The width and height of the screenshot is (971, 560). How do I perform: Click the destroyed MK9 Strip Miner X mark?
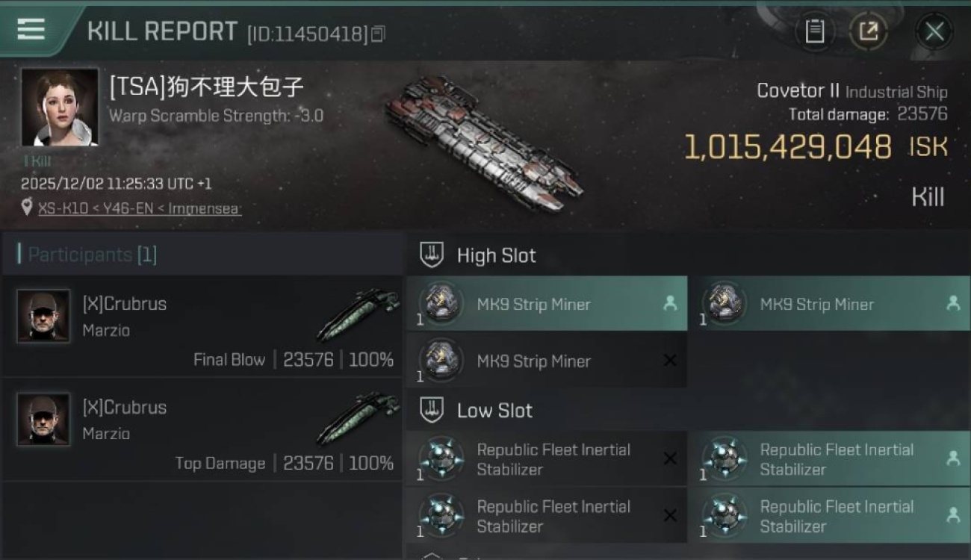[670, 361]
